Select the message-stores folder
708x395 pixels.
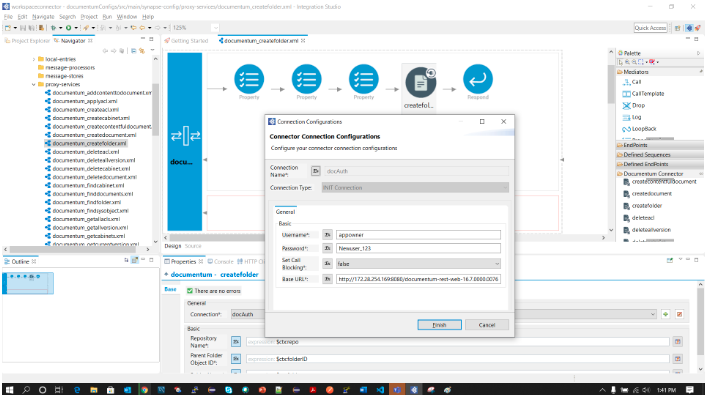60,76
